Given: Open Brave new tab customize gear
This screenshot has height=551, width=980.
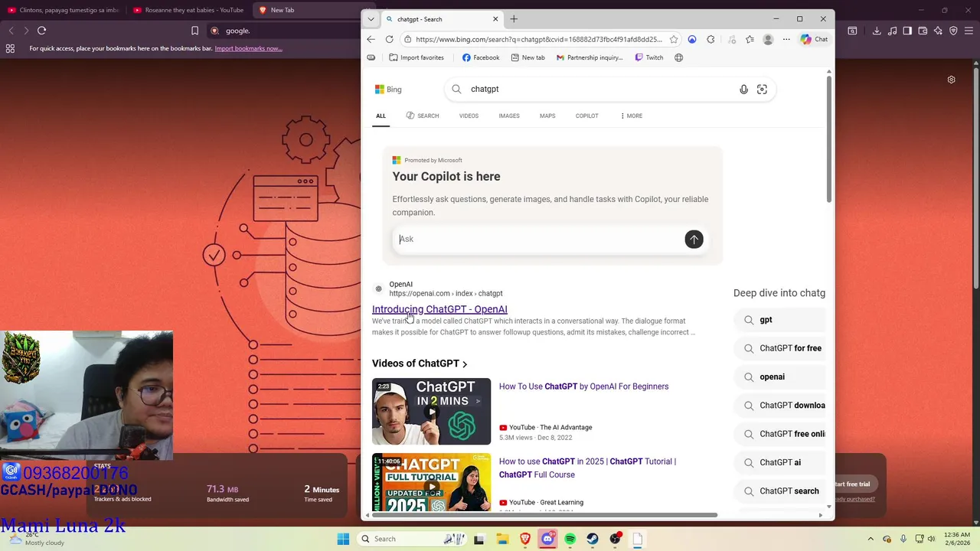Looking at the screenshot, I should [951, 80].
